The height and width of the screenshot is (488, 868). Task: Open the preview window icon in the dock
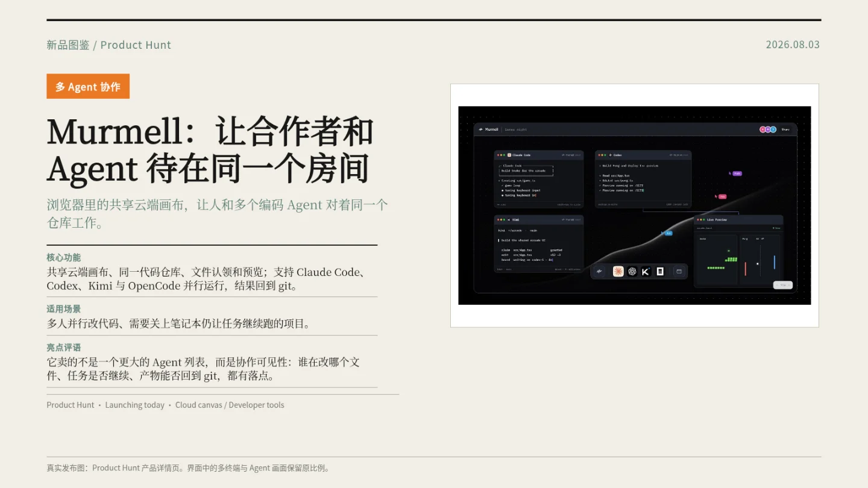coord(679,272)
